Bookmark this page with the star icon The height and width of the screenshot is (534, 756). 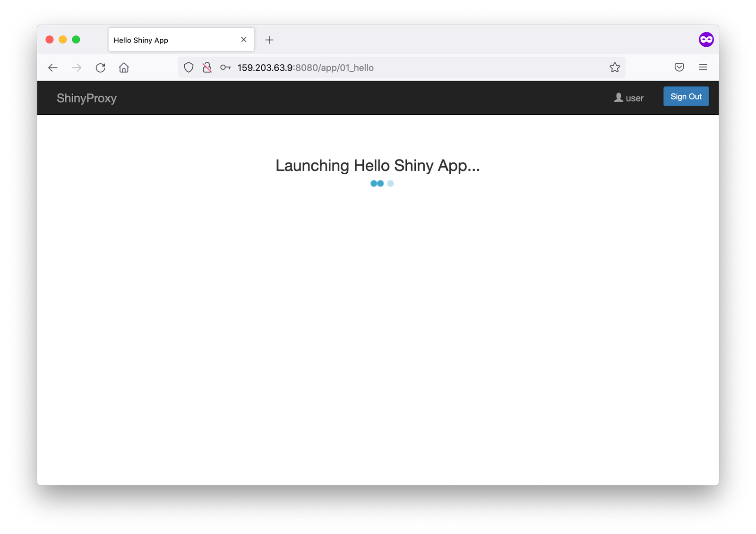click(x=615, y=68)
